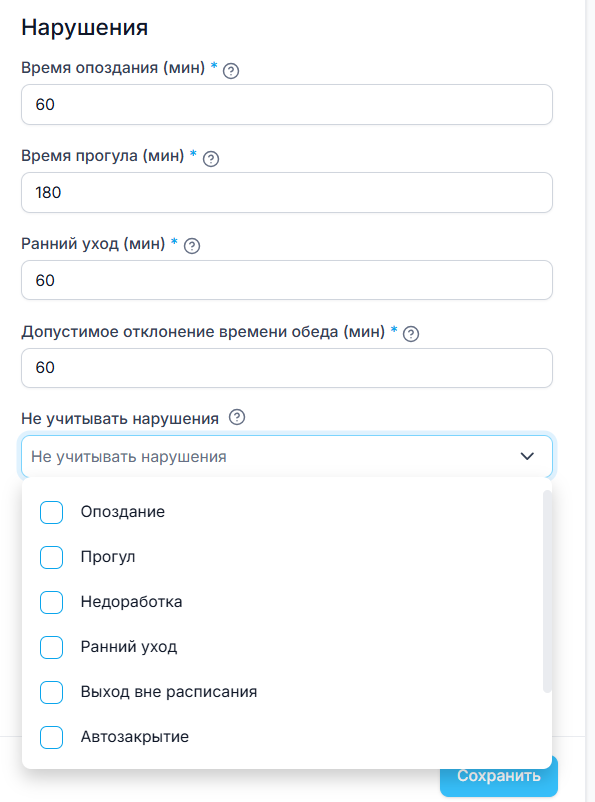
Task: Show help tooltip for Время прогула
Action: [x=211, y=159]
